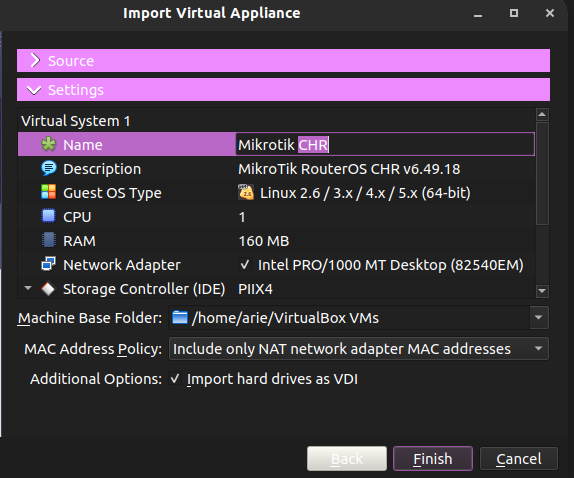The width and height of the screenshot is (574, 478).
Task: Open the MAC Address Policy dropdown
Action: tap(538, 348)
